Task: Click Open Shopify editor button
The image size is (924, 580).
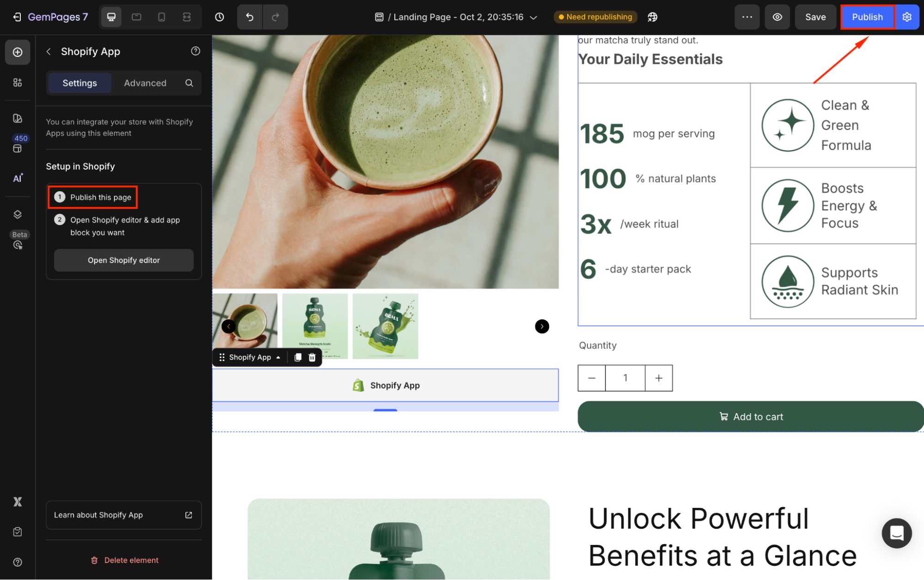Action: tap(123, 260)
